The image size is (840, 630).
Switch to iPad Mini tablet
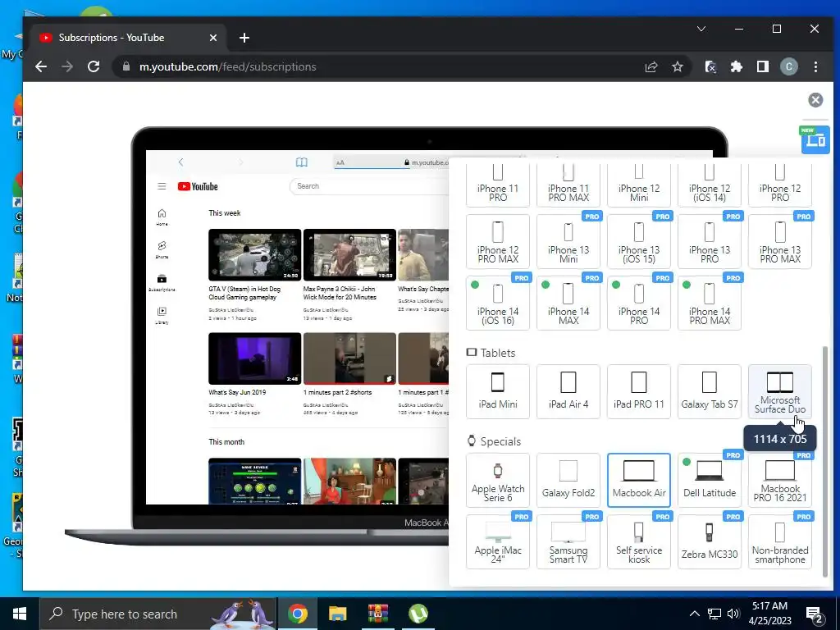pyautogui.click(x=498, y=391)
